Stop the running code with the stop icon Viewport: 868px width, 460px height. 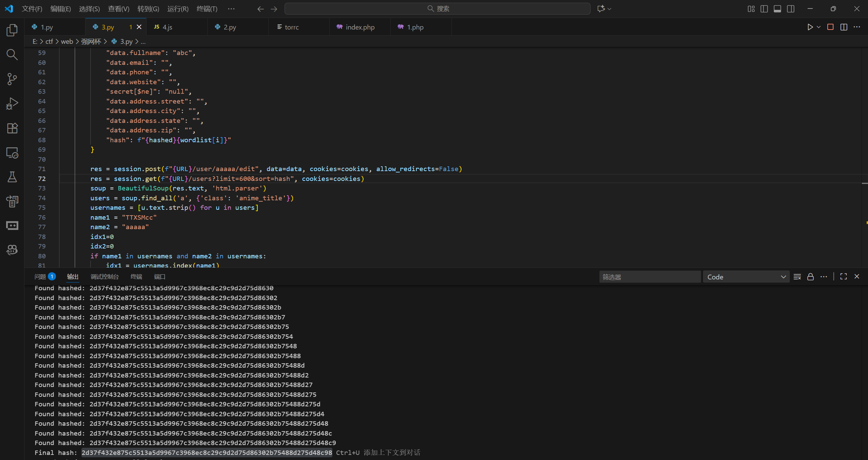tap(830, 27)
